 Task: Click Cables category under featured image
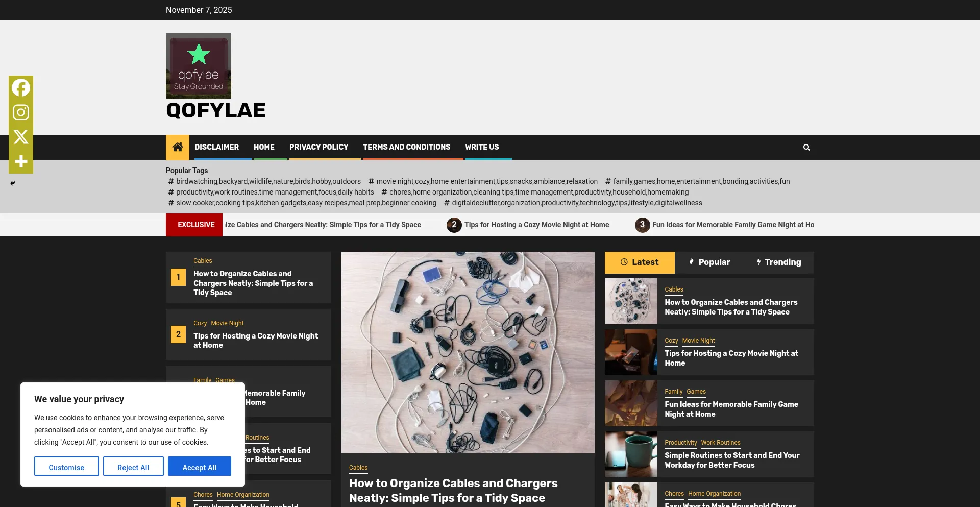pos(358,468)
